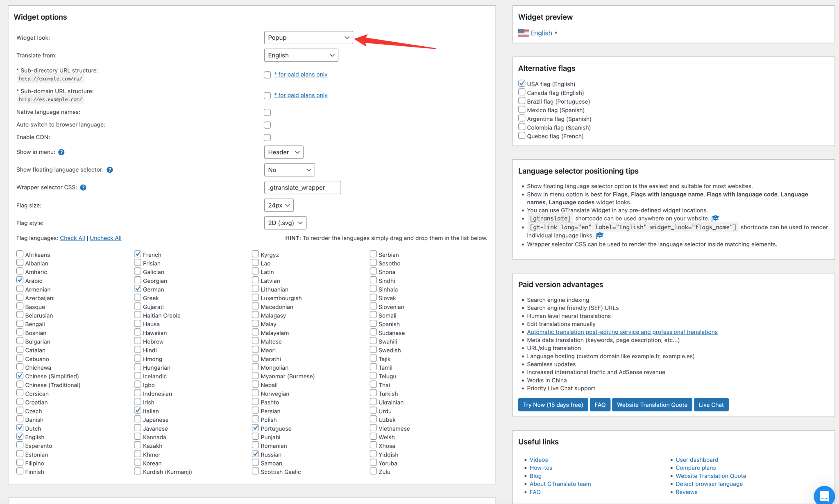Click the Check All link
This screenshot has width=839, height=504.
click(73, 238)
